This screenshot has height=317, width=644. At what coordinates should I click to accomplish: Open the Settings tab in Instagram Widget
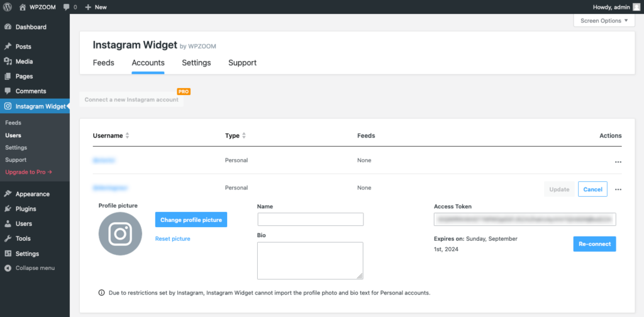[196, 63]
